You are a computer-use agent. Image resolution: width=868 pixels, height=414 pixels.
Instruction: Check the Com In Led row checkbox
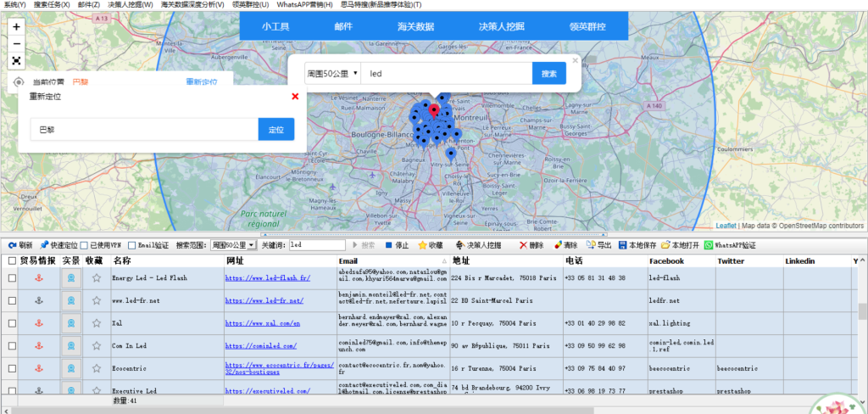(x=12, y=346)
